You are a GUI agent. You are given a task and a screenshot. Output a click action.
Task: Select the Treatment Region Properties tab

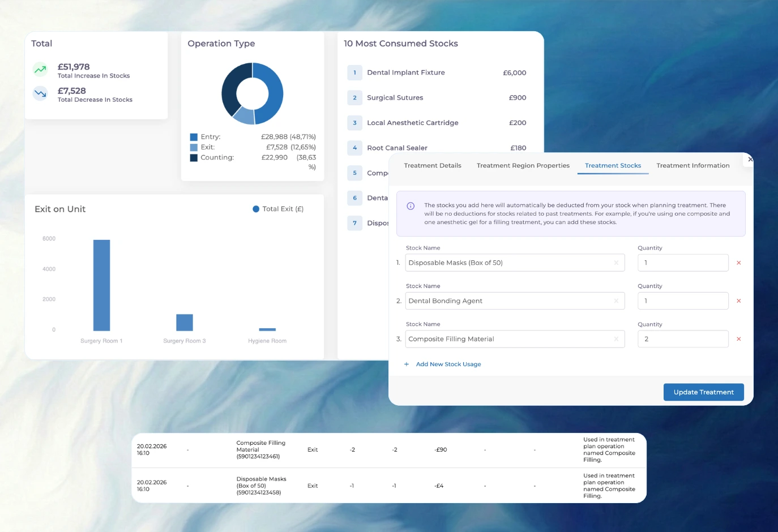coord(523,165)
